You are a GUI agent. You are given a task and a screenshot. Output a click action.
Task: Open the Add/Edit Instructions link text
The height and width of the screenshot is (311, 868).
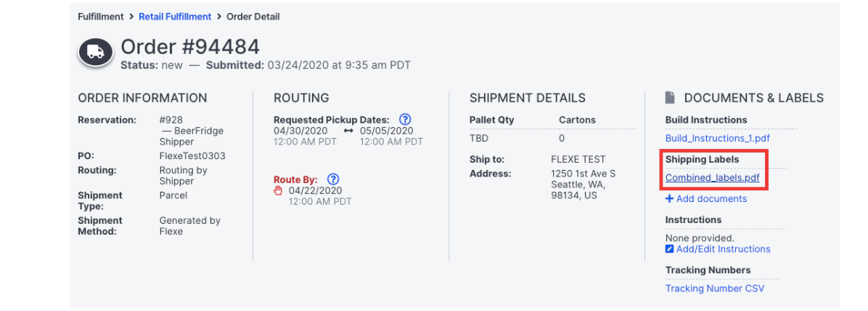[x=723, y=249]
